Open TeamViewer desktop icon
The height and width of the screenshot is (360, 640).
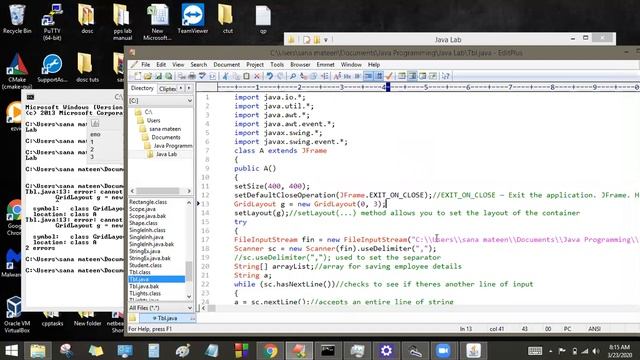[x=193, y=19]
